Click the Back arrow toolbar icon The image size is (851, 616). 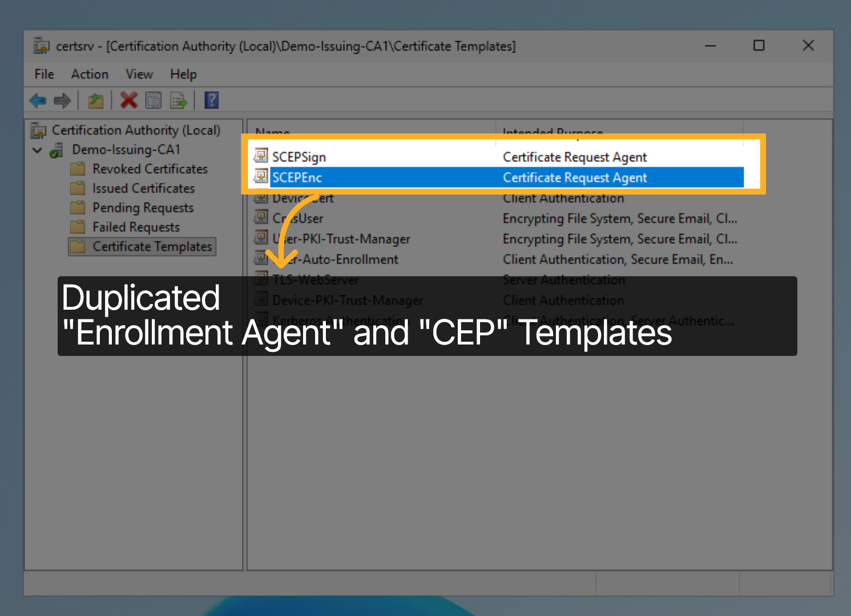coord(38,101)
